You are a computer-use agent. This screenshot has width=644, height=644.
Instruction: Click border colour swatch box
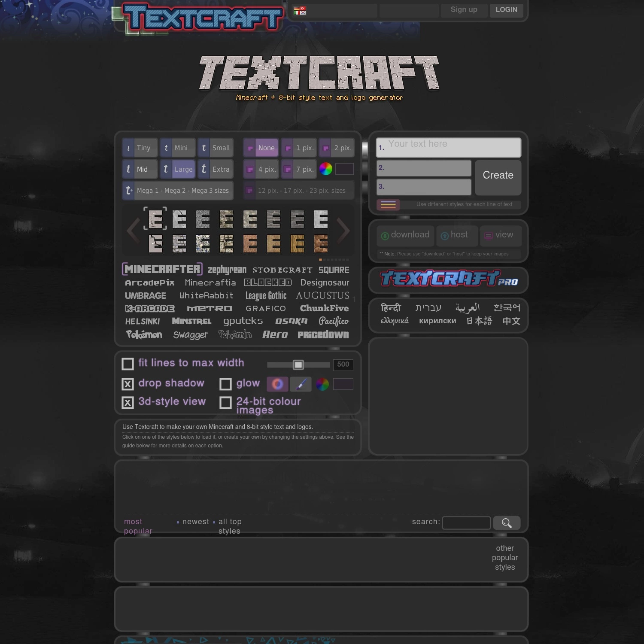[344, 169]
